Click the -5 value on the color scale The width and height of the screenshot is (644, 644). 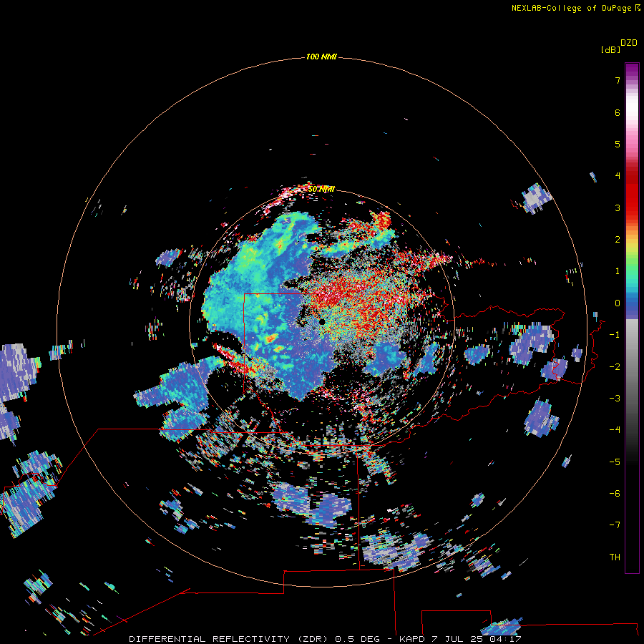pos(615,462)
